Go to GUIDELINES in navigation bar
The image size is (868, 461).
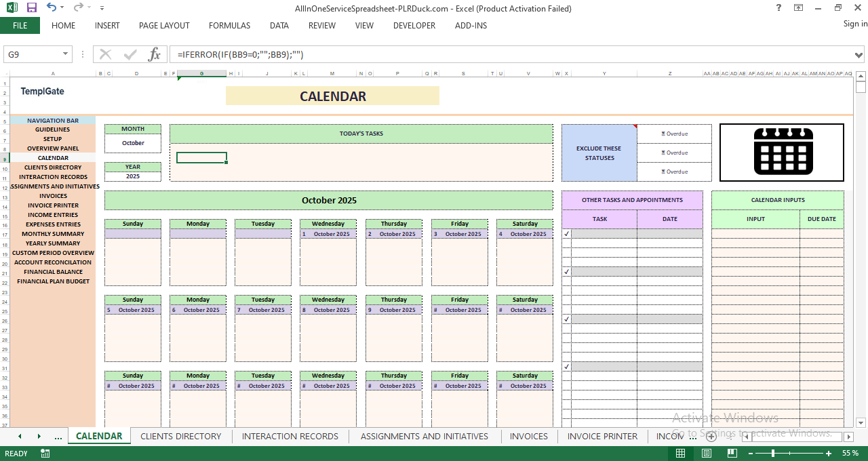53,129
